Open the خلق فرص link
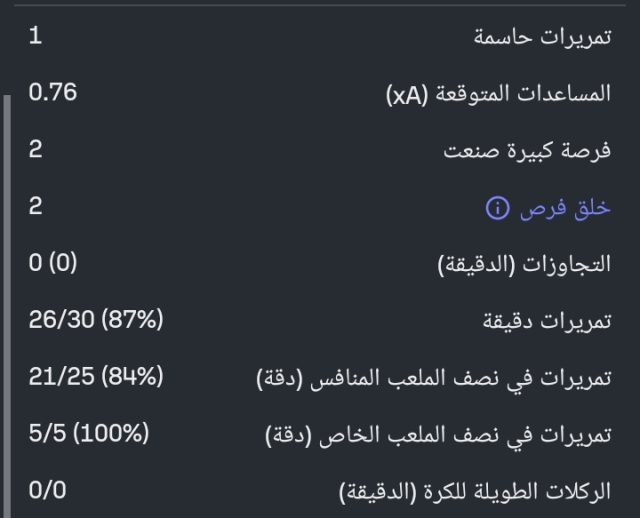The image size is (640, 518). 564,208
